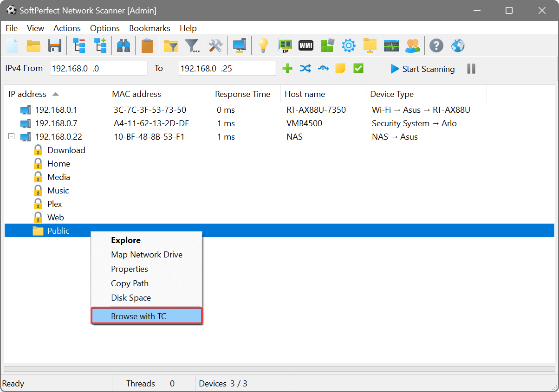Click the blue shuffle arrows icon
This screenshot has height=392, width=559.
pos(305,69)
